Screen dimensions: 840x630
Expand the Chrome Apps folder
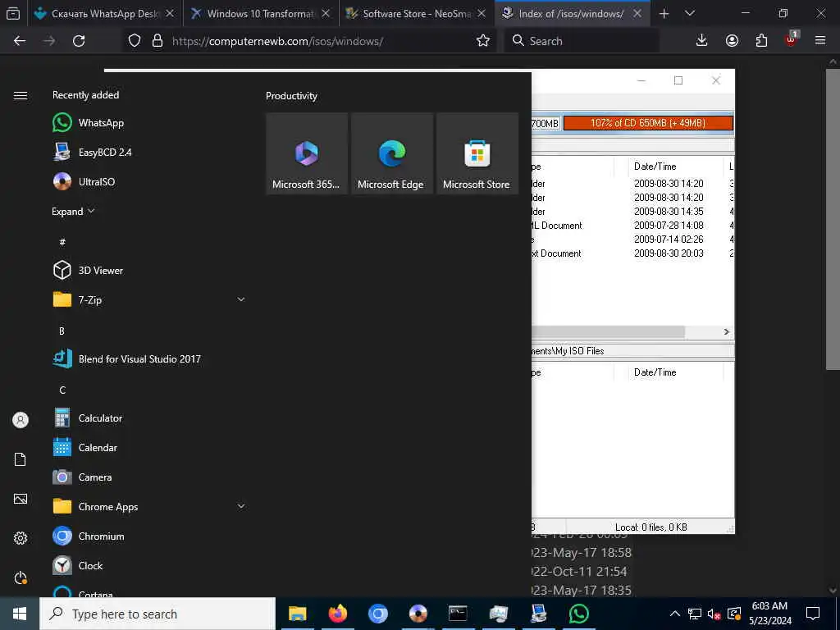(x=241, y=506)
